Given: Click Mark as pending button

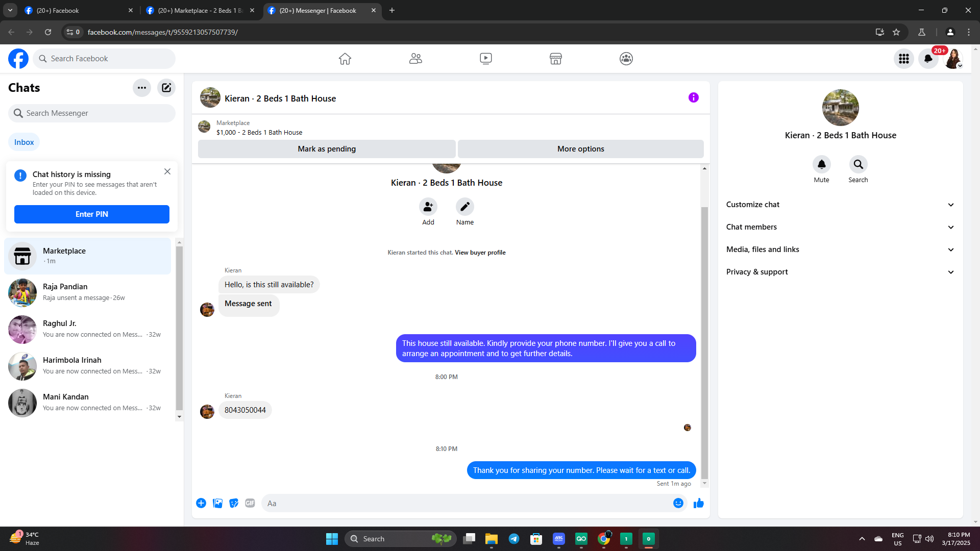Looking at the screenshot, I should coord(327,149).
